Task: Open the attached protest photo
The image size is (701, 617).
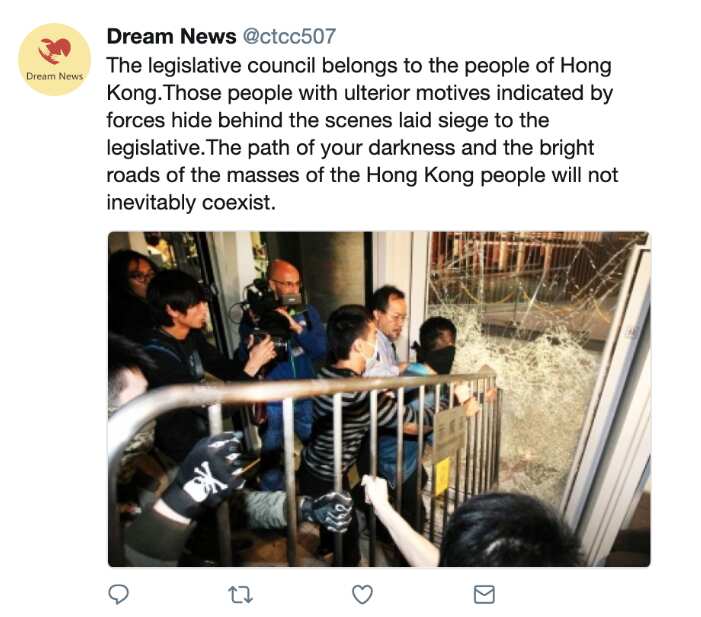Action: 378,399
